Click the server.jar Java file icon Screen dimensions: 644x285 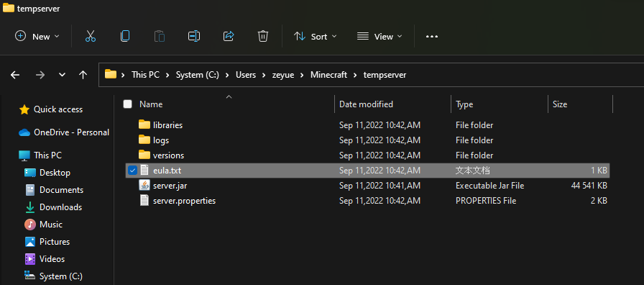144,186
